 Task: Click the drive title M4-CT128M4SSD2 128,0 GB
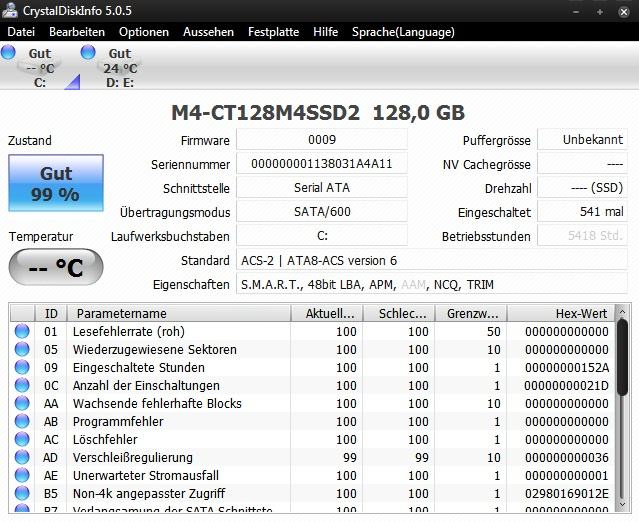tap(318, 112)
